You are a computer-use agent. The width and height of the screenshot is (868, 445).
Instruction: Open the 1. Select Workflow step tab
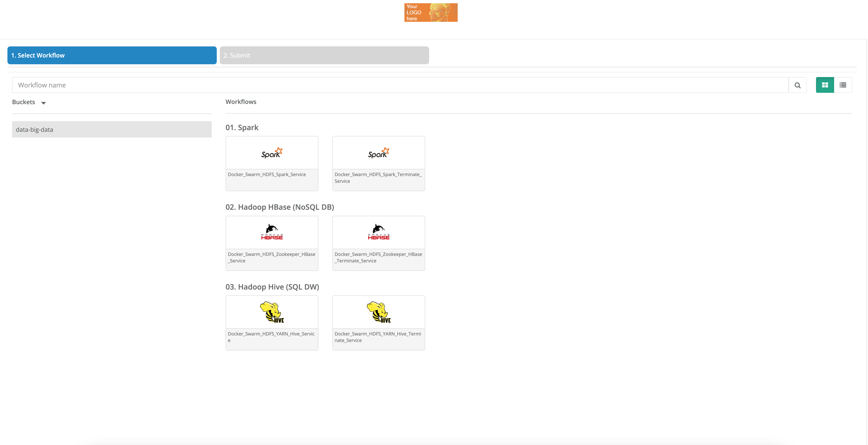click(x=112, y=55)
